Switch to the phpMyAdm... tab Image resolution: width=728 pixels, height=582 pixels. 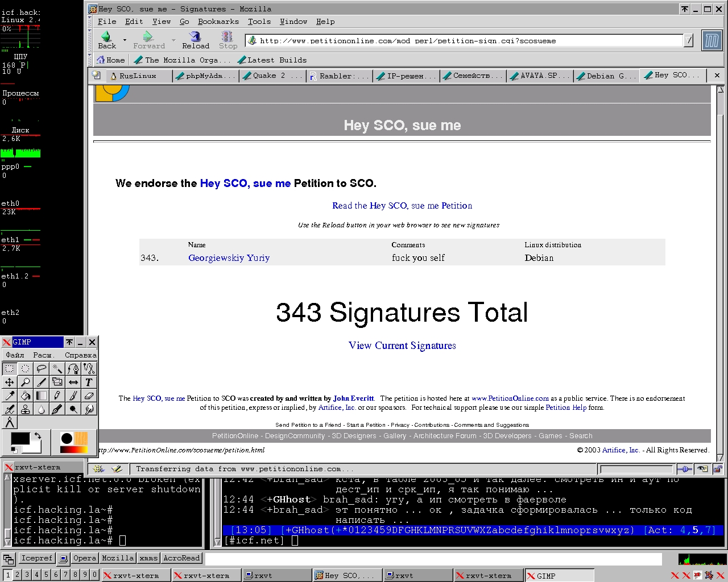coord(206,76)
